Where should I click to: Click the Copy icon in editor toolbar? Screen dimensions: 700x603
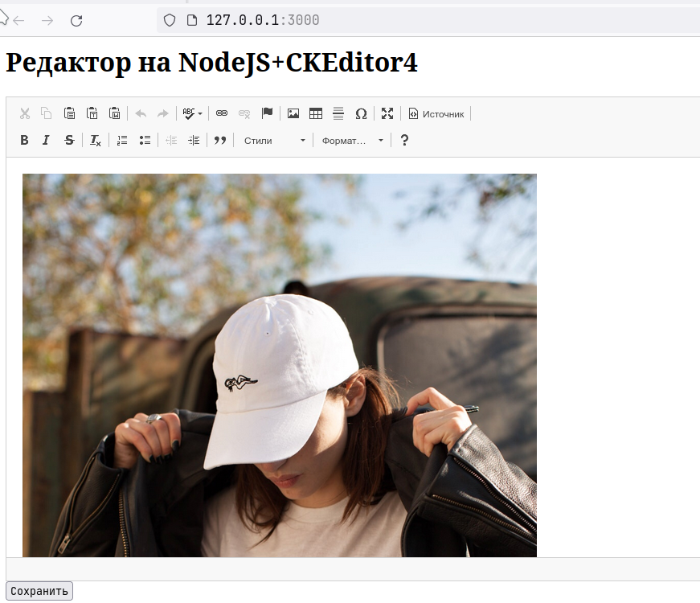pos(47,113)
